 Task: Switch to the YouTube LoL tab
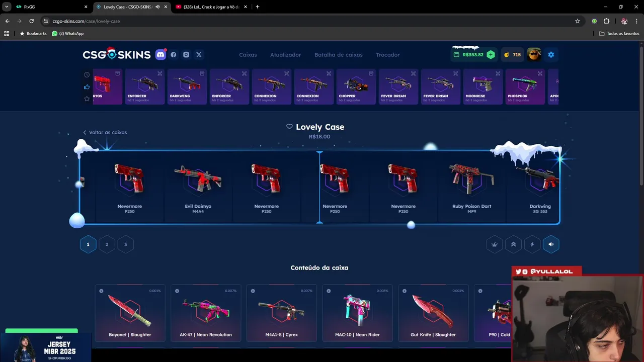click(x=210, y=7)
